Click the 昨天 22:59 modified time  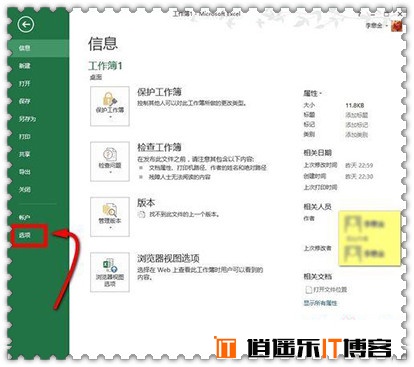click(x=359, y=165)
